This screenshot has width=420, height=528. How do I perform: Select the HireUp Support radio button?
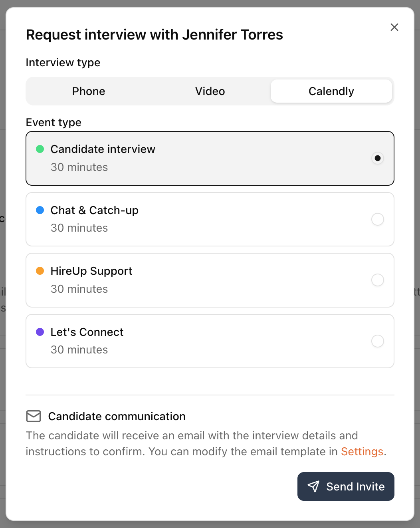tap(377, 280)
